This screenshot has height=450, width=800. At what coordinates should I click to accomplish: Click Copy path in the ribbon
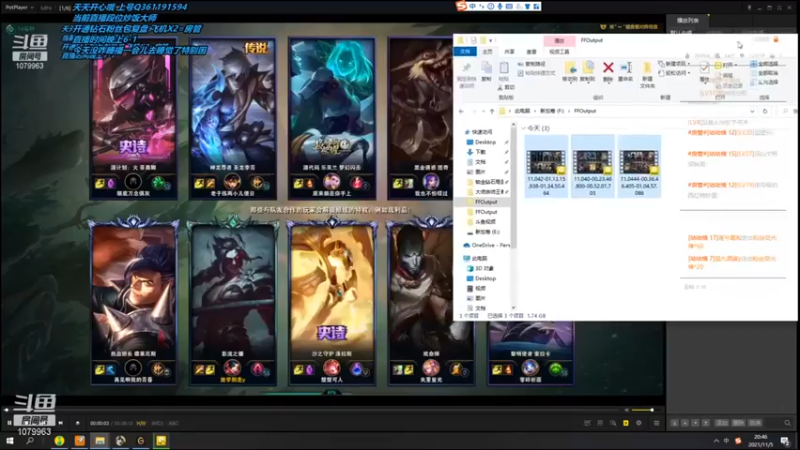click(531, 64)
